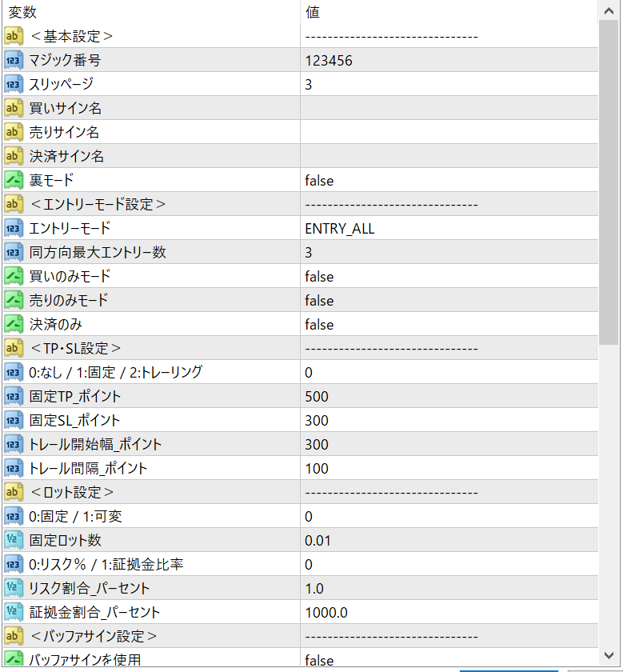
Task: Click the boolean icon beside バッファサインを使用
Action: point(14,658)
